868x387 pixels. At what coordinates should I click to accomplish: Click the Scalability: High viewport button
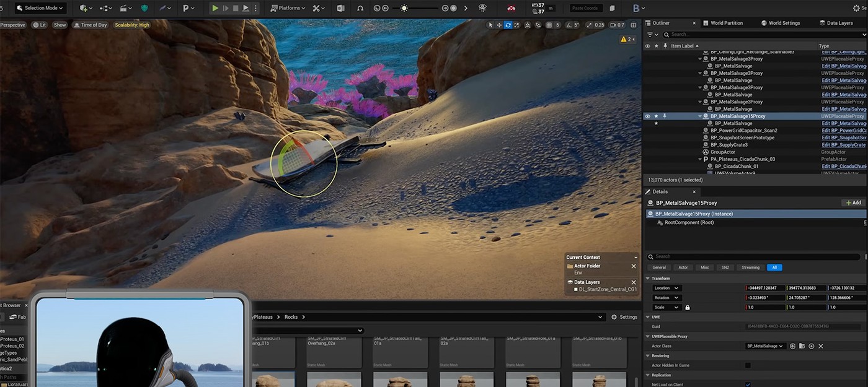[x=132, y=25]
